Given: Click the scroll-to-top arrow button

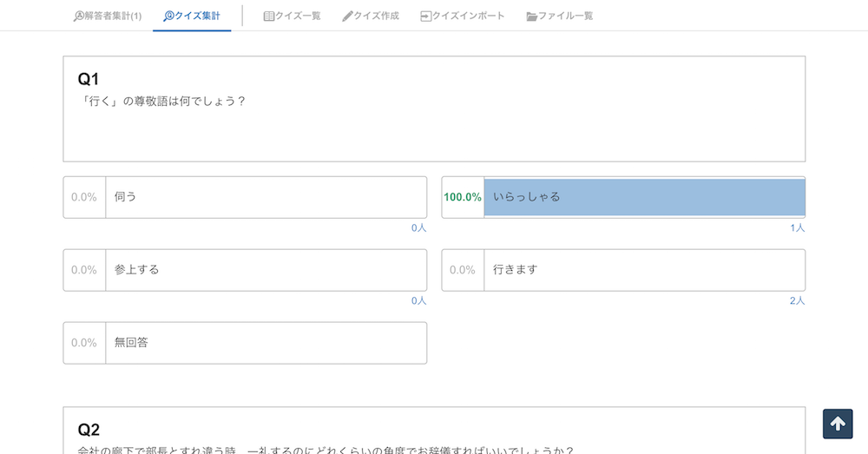Looking at the screenshot, I should pos(838,424).
